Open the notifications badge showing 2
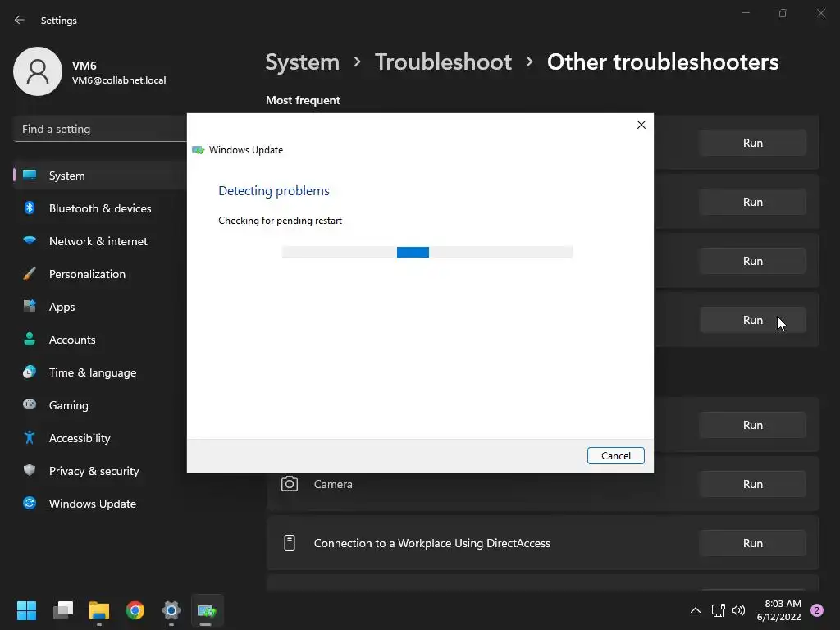The height and width of the screenshot is (630, 840). point(817,610)
